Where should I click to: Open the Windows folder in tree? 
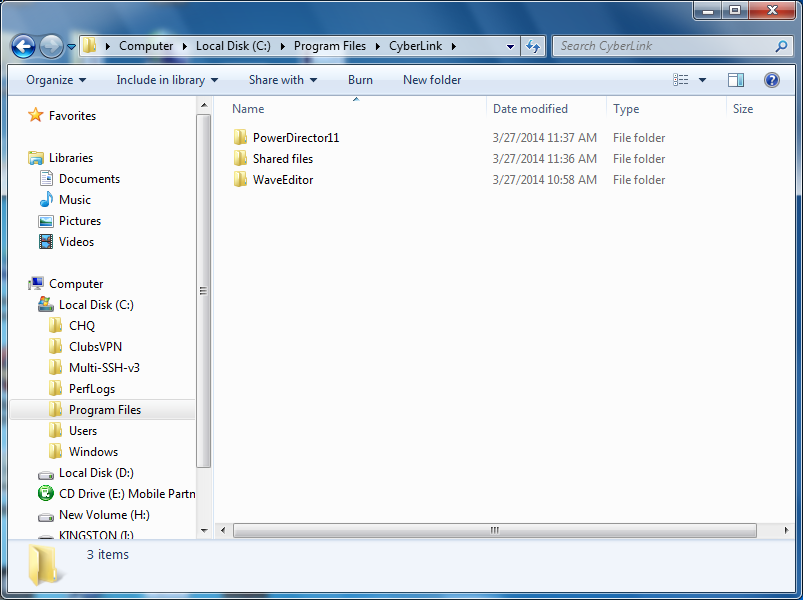(x=93, y=452)
